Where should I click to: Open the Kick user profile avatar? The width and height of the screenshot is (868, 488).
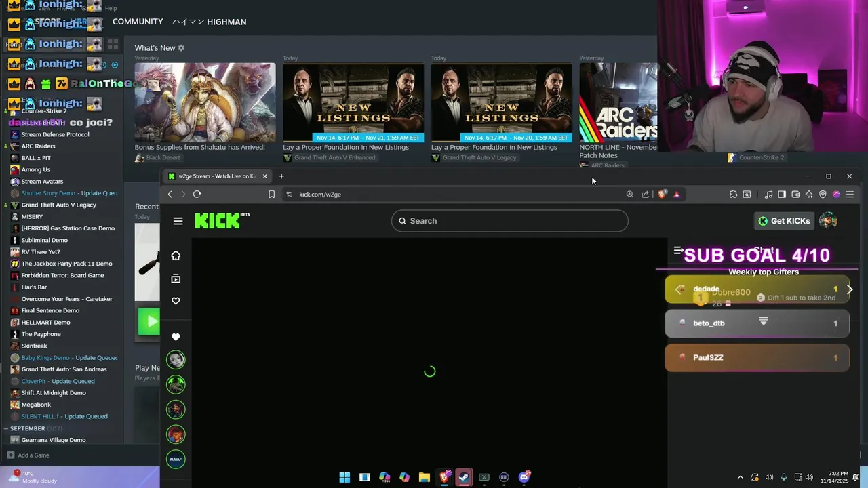point(828,221)
